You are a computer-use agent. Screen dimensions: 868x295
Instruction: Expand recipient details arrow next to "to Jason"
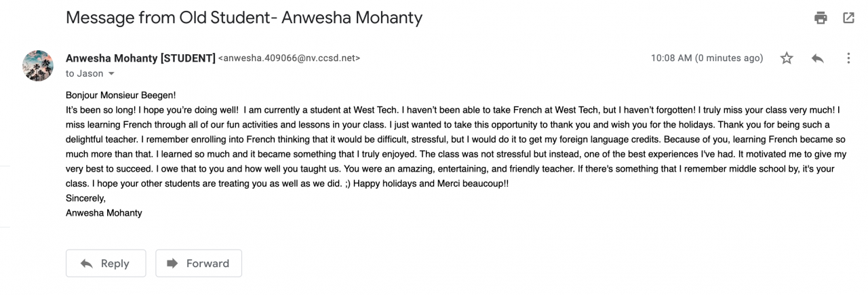(x=111, y=74)
